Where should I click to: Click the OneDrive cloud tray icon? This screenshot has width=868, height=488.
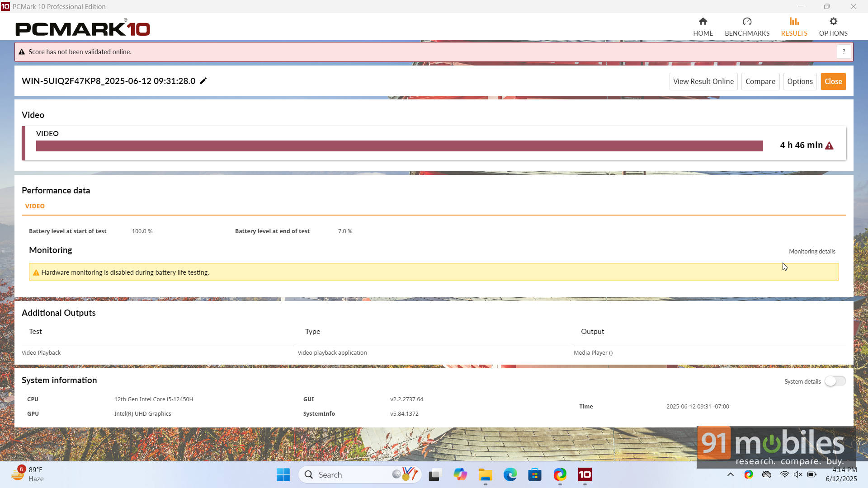(767, 474)
